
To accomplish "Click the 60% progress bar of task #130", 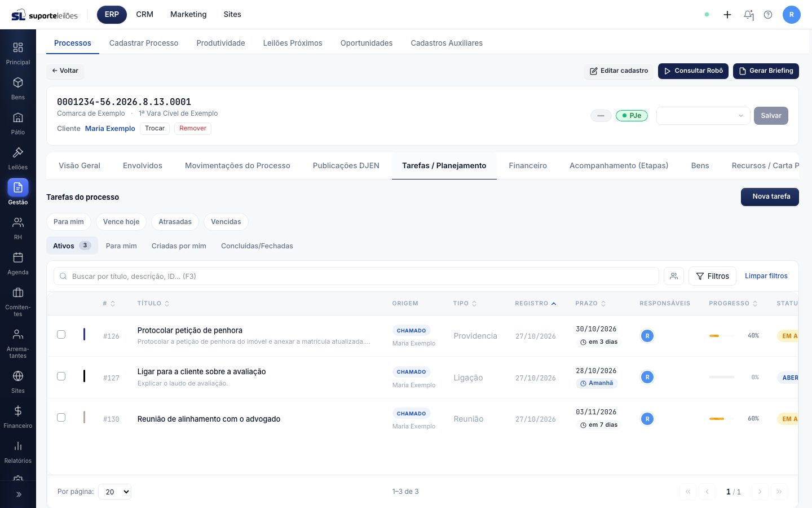I will point(722,419).
